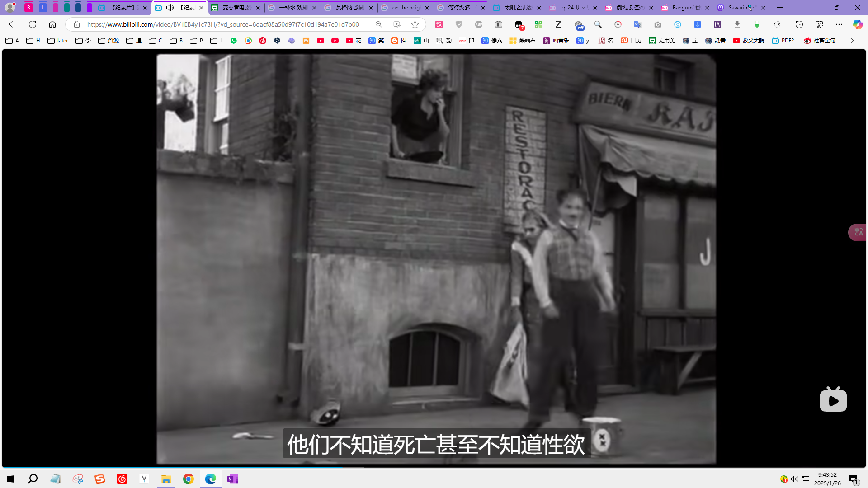Open a new browser tab
Viewport: 868px width, 488px height.
(x=780, y=8)
